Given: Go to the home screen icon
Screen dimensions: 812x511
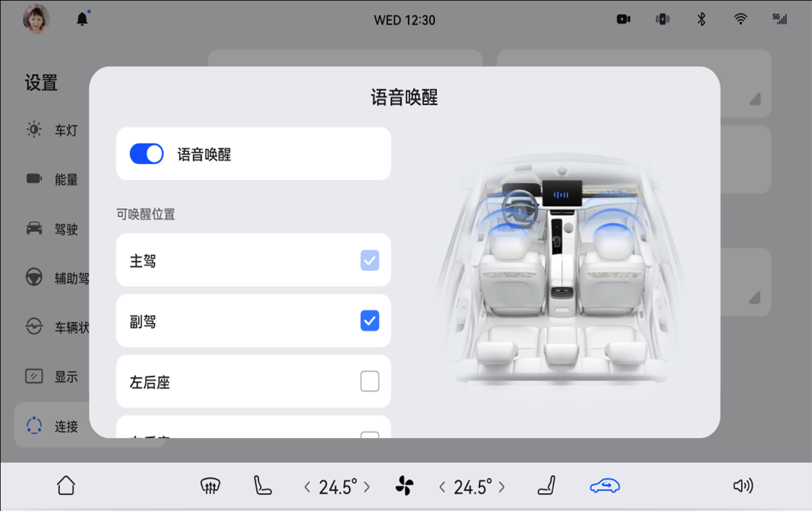Looking at the screenshot, I should click(x=66, y=485).
